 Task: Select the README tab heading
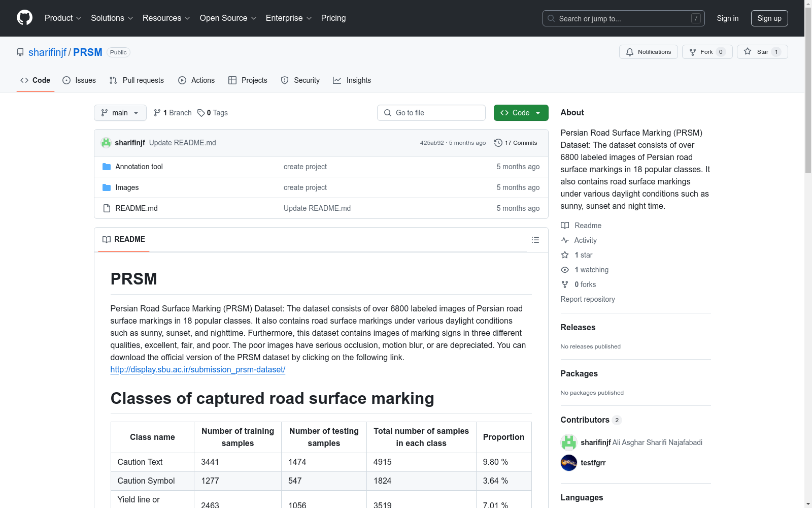pos(124,239)
